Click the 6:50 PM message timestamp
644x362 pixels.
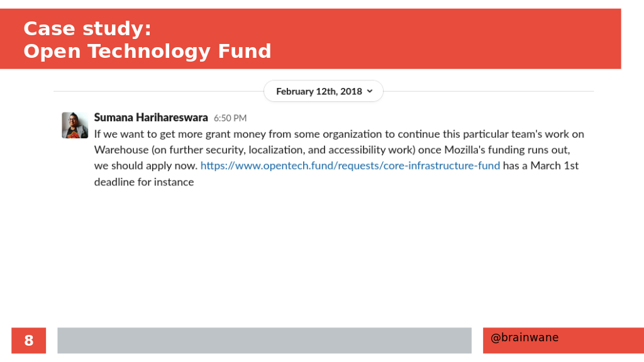coord(230,118)
